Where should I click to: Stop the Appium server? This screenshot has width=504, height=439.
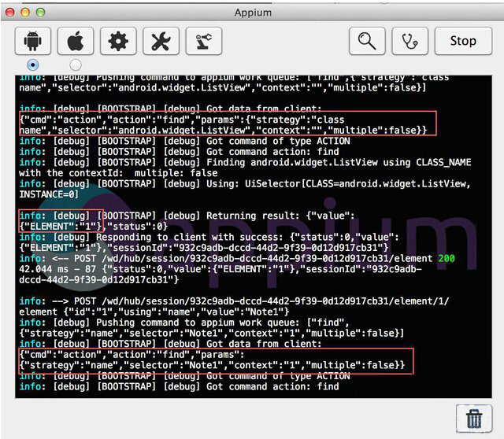click(463, 41)
